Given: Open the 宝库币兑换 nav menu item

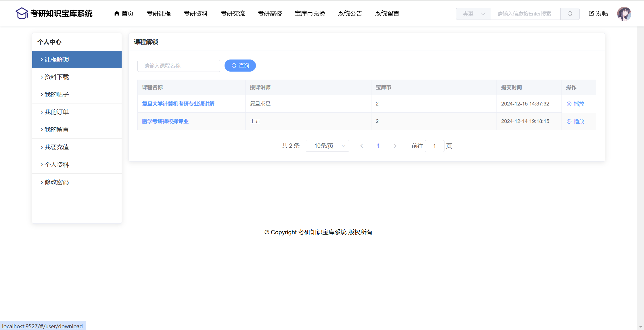Looking at the screenshot, I should (310, 14).
